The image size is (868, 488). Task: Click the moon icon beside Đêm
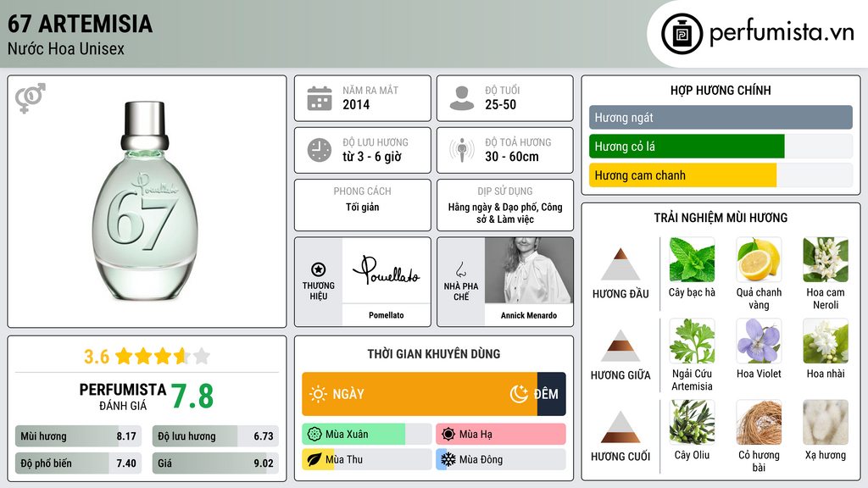[519, 394]
